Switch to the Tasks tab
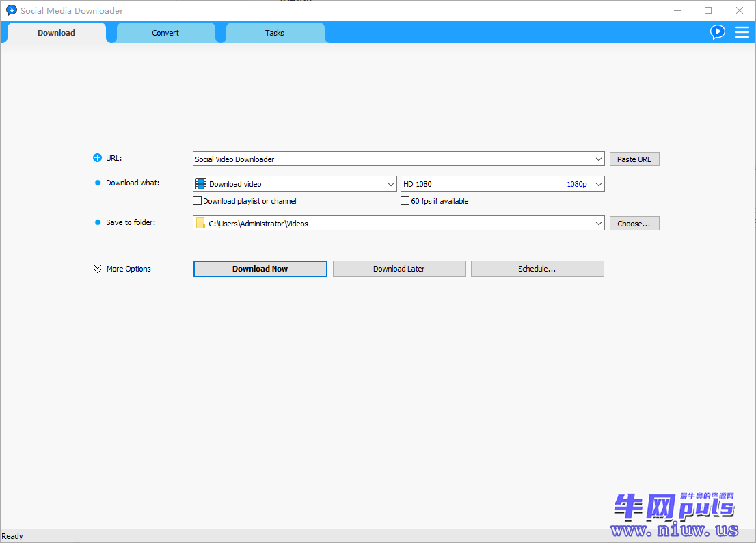 274,33
